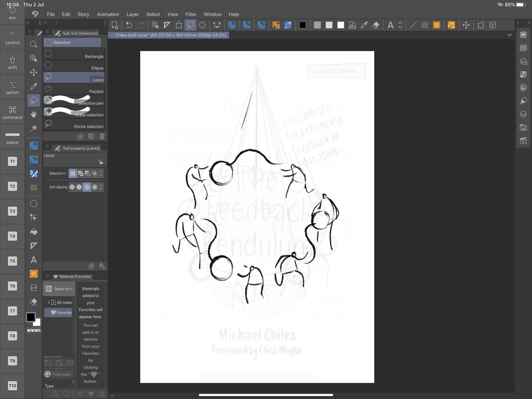Select the Figure ellipse tool in tool palette

click(x=34, y=204)
